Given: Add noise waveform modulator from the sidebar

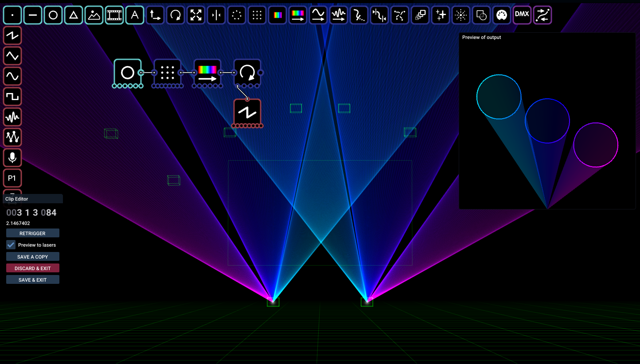Looking at the screenshot, I should [12, 117].
